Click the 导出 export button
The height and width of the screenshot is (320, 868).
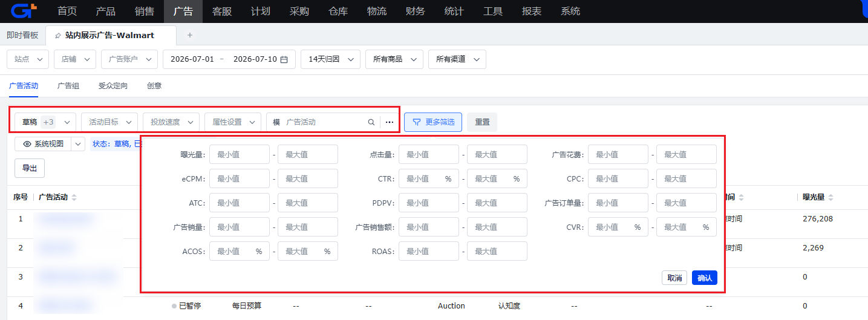[30, 168]
